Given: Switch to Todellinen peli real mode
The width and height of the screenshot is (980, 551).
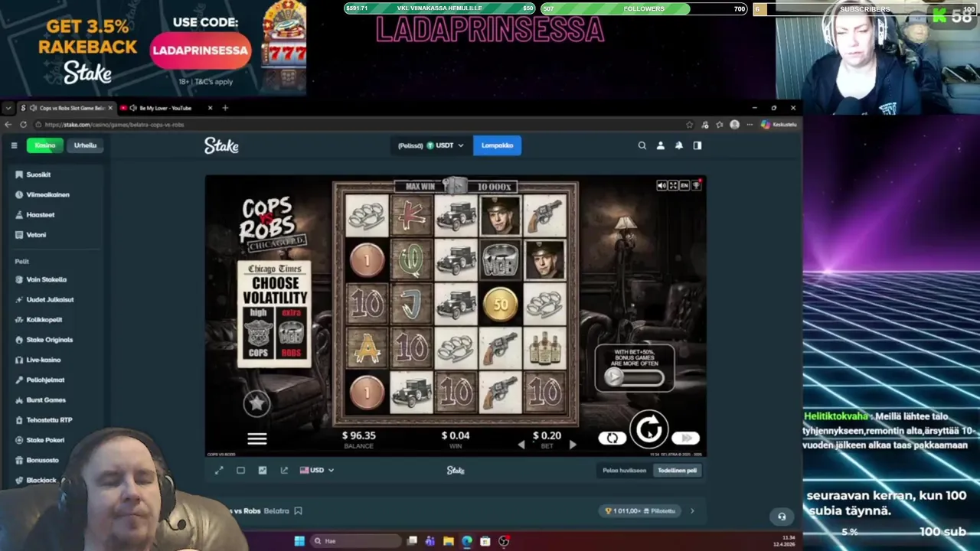Looking at the screenshot, I should point(677,471).
